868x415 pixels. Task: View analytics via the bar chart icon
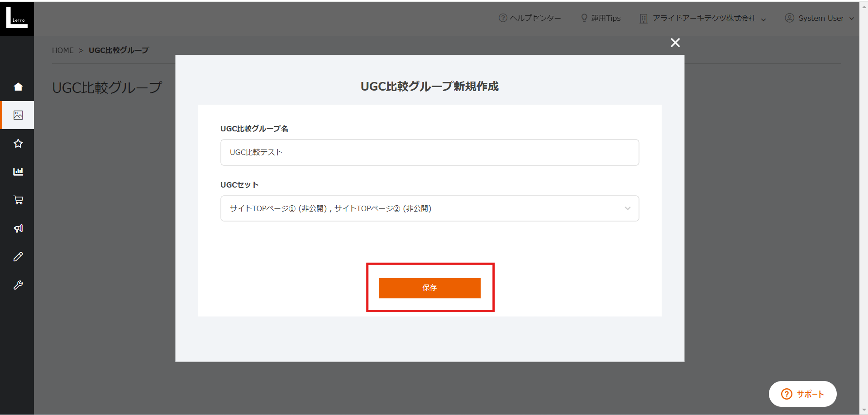[18, 172]
